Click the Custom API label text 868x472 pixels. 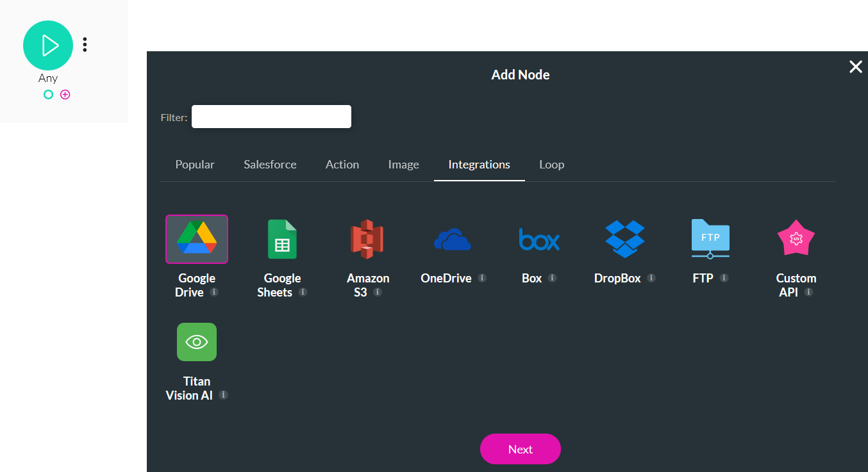click(796, 285)
